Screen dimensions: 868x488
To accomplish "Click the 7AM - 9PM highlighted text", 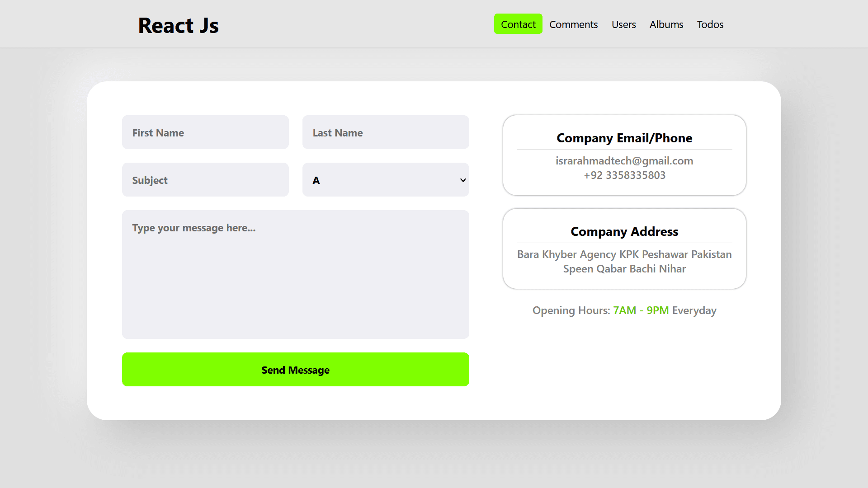I will (641, 310).
